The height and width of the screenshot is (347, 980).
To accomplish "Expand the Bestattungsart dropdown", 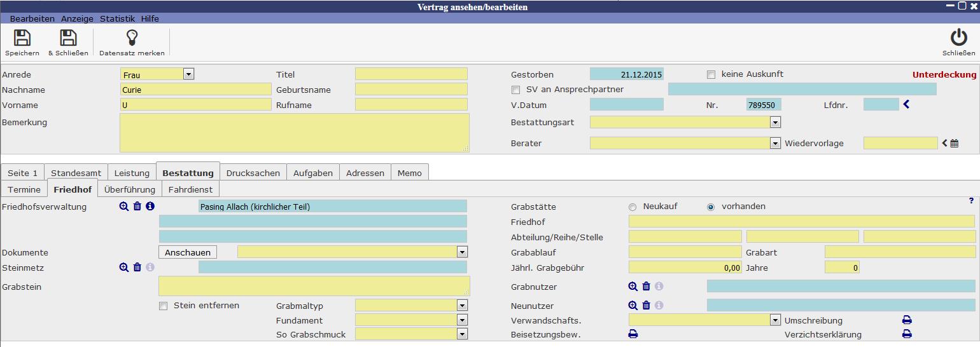I will coord(775,122).
